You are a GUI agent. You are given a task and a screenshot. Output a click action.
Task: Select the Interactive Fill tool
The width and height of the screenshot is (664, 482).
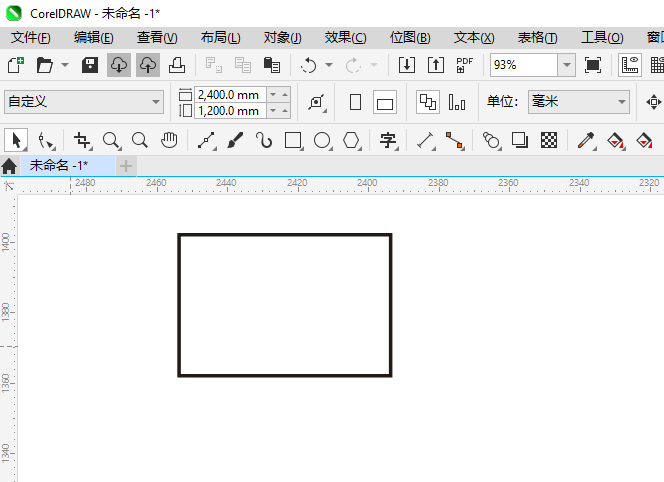pos(616,140)
